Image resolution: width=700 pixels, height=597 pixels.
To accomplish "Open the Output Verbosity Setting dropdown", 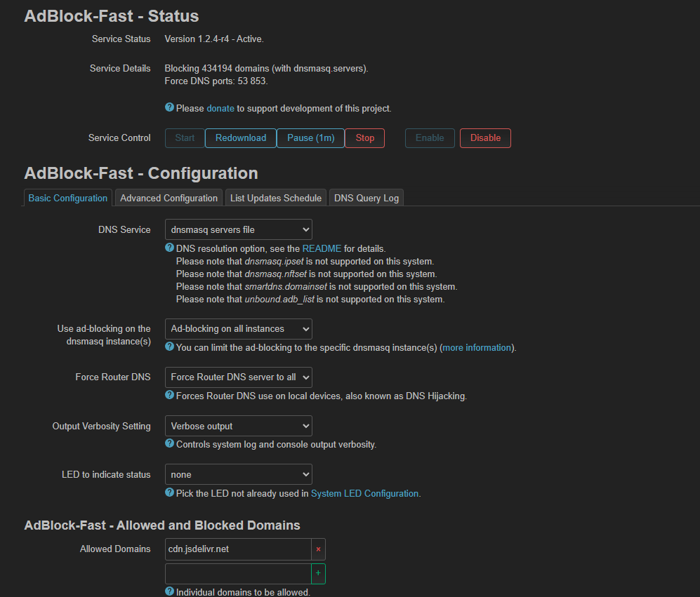I will click(x=239, y=426).
